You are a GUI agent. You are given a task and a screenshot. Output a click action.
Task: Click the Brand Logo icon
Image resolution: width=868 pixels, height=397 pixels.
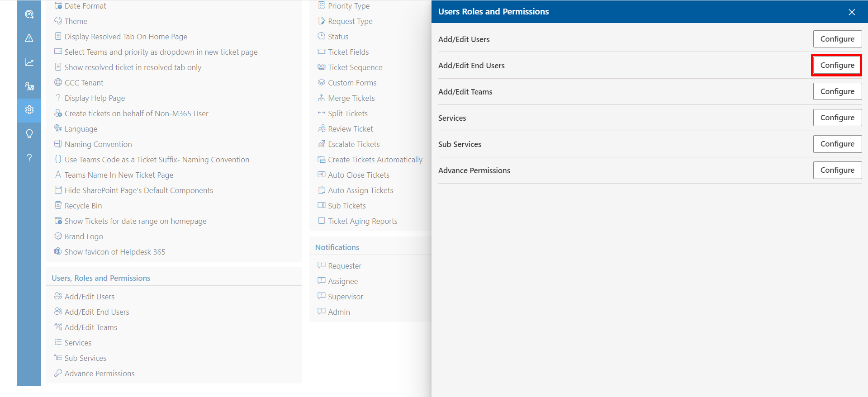click(x=58, y=236)
